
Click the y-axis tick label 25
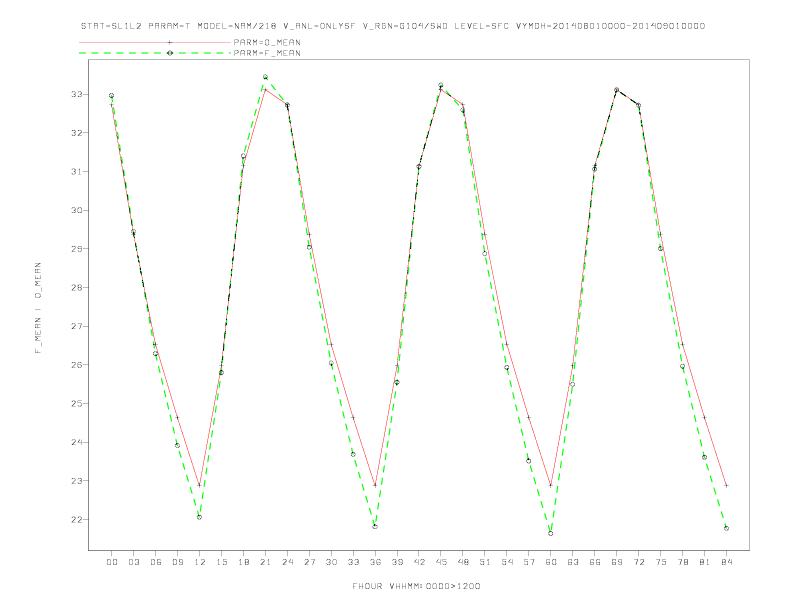(x=76, y=403)
